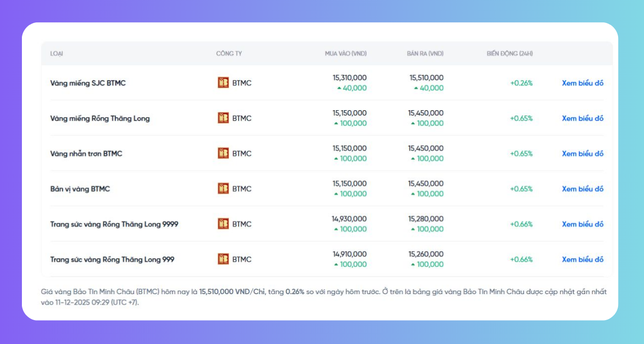Click the BIẾN ĐỘNG (24H) column header
This screenshot has height=344, width=644.
coord(510,53)
